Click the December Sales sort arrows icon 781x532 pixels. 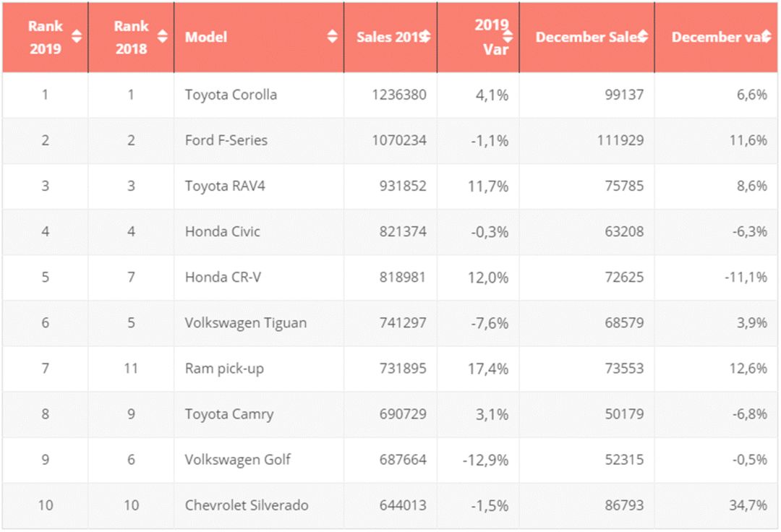pos(643,37)
